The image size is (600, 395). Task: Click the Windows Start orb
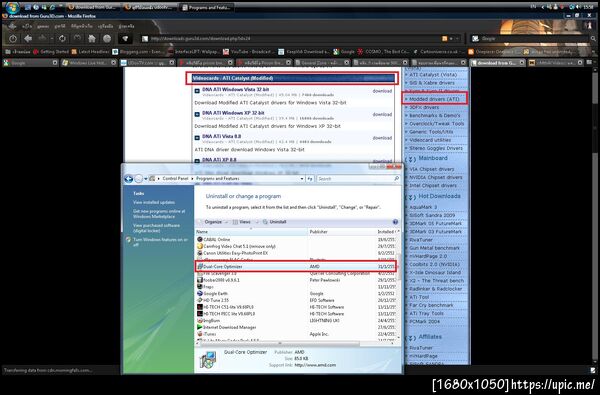click(12, 7)
